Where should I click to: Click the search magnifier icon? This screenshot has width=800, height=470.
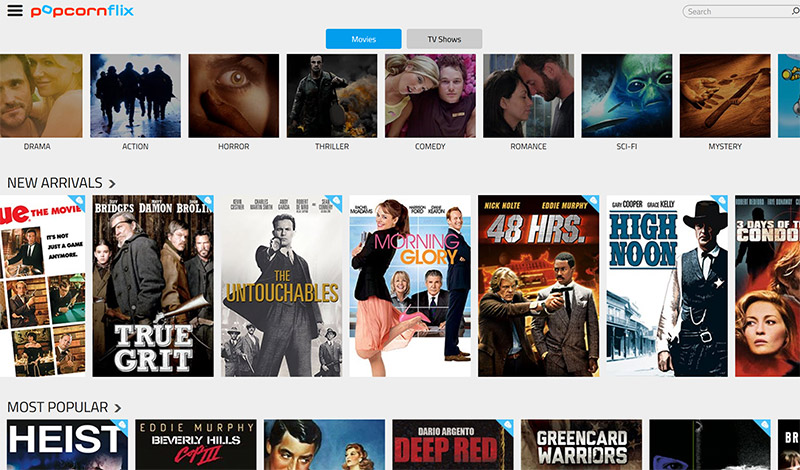pyautogui.click(x=795, y=11)
